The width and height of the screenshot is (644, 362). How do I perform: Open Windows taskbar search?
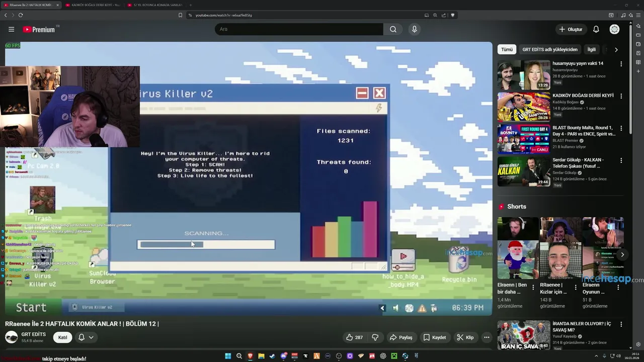click(x=239, y=356)
